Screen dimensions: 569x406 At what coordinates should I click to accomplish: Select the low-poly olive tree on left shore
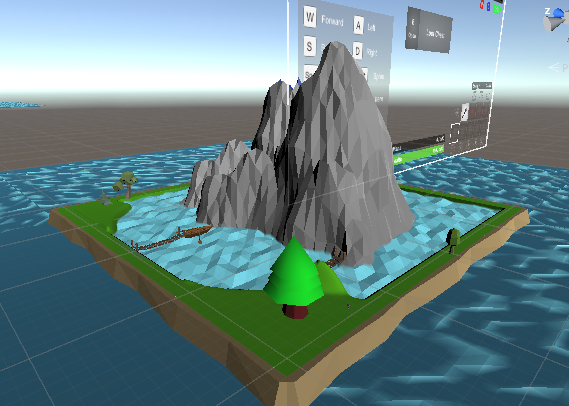pos(125,184)
